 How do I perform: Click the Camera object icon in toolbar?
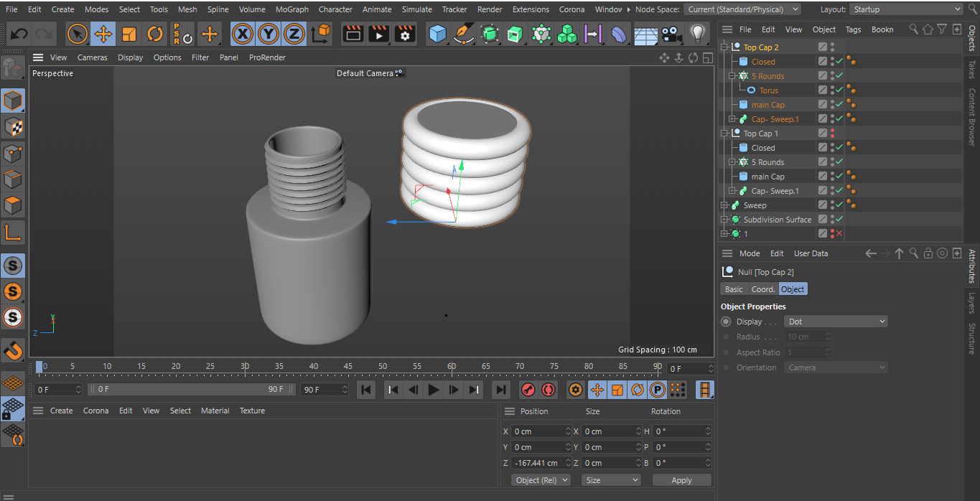(671, 34)
